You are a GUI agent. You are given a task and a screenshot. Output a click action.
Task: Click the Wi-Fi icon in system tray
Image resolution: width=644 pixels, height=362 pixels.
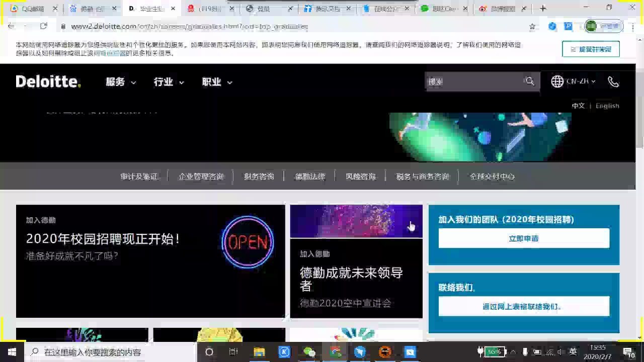point(550,352)
